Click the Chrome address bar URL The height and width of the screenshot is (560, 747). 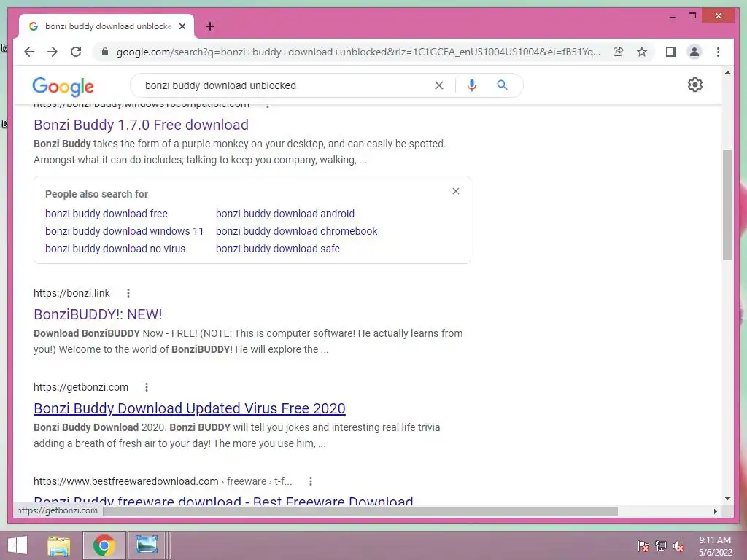tap(358, 52)
